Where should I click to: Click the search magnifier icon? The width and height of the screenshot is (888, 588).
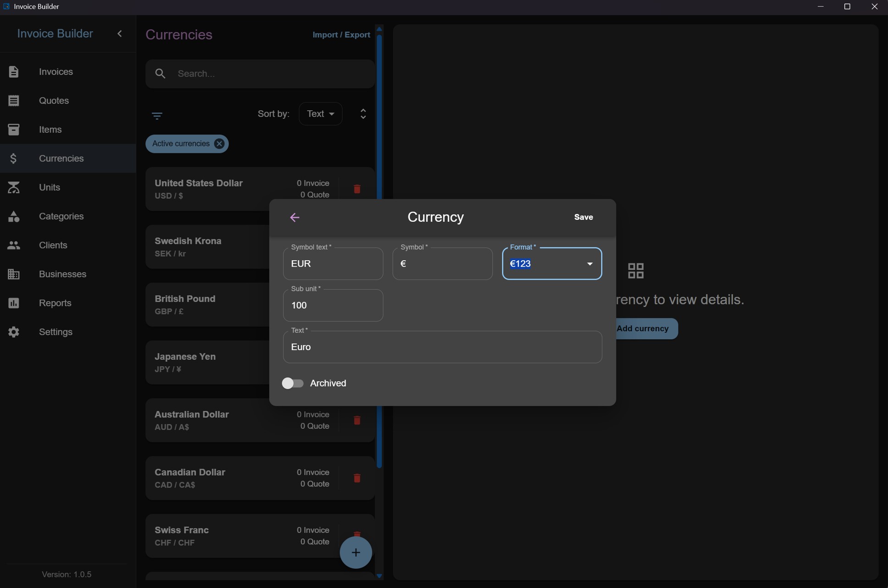pyautogui.click(x=160, y=73)
